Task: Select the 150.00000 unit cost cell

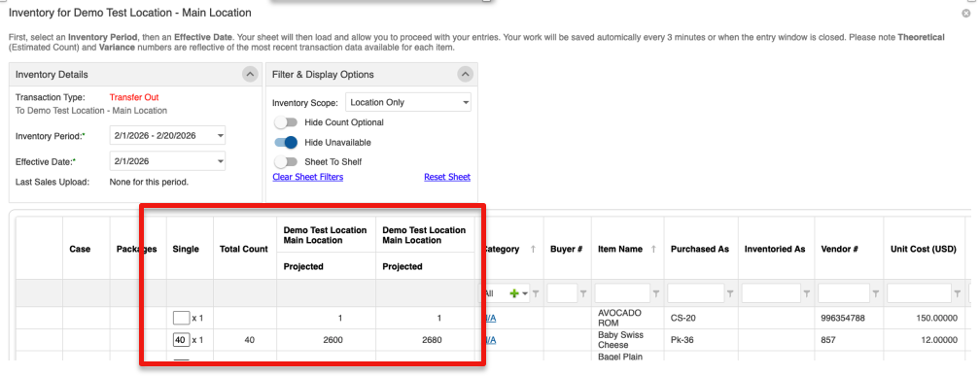Action: (x=924, y=318)
